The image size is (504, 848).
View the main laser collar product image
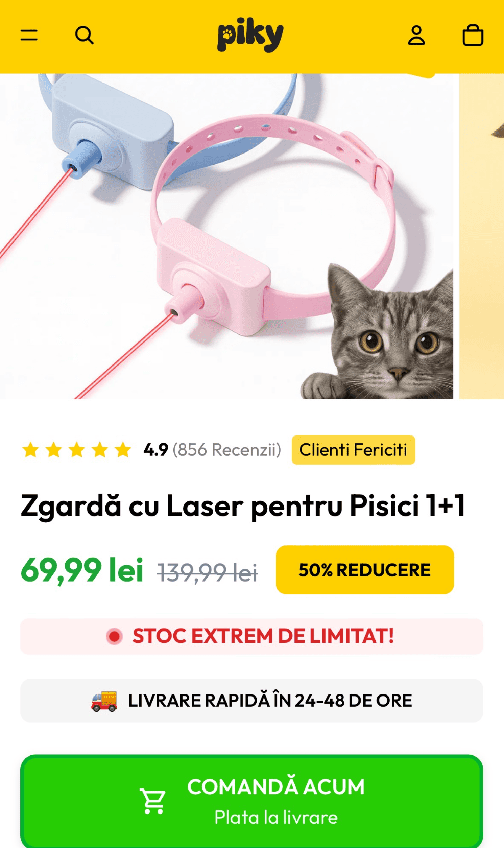click(226, 236)
